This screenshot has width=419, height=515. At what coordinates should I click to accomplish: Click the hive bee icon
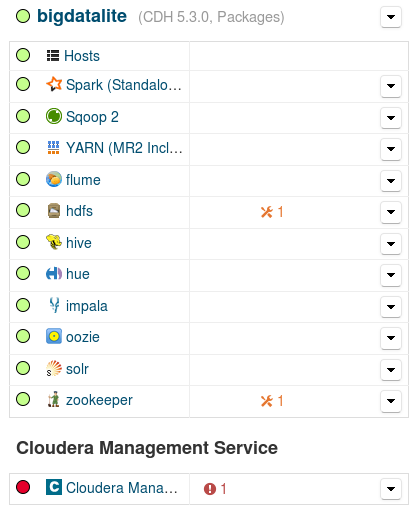(54, 242)
